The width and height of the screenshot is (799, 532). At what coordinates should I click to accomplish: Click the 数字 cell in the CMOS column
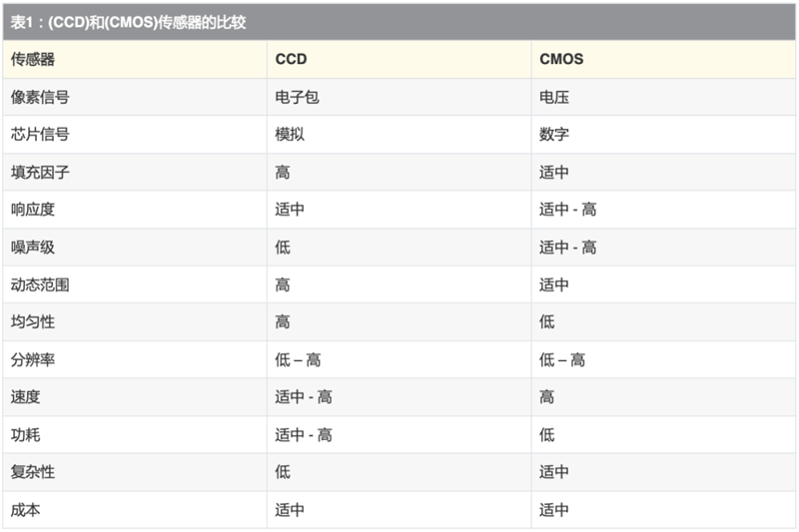[554, 135]
